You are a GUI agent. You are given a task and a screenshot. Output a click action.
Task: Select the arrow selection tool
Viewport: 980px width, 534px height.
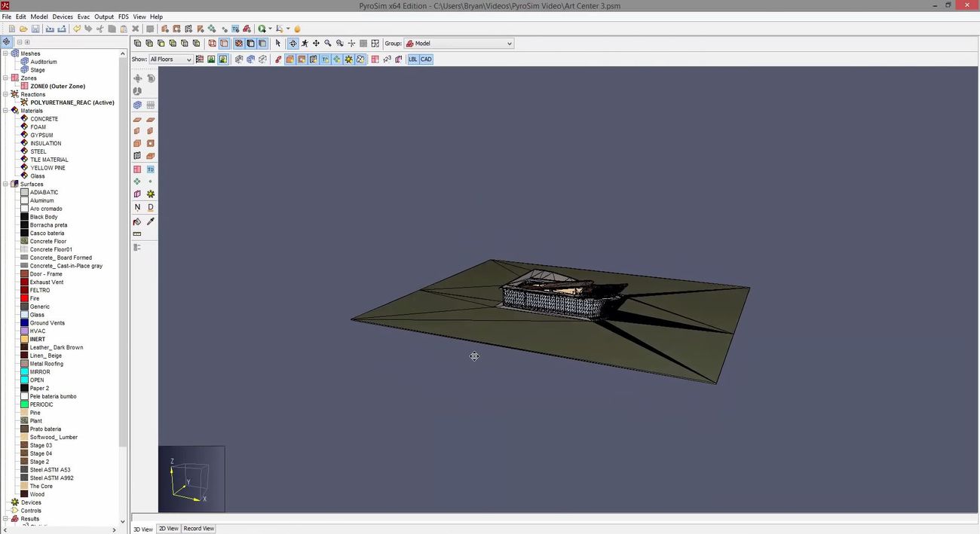278,44
